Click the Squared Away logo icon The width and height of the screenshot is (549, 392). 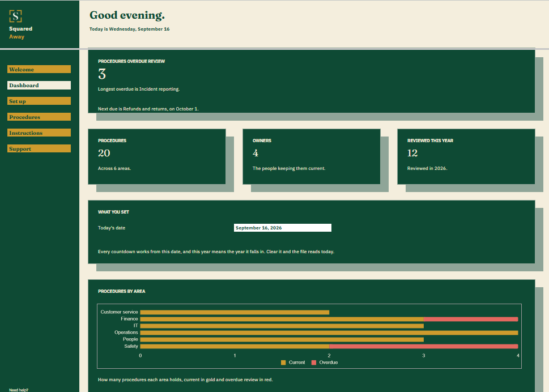[15, 16]
